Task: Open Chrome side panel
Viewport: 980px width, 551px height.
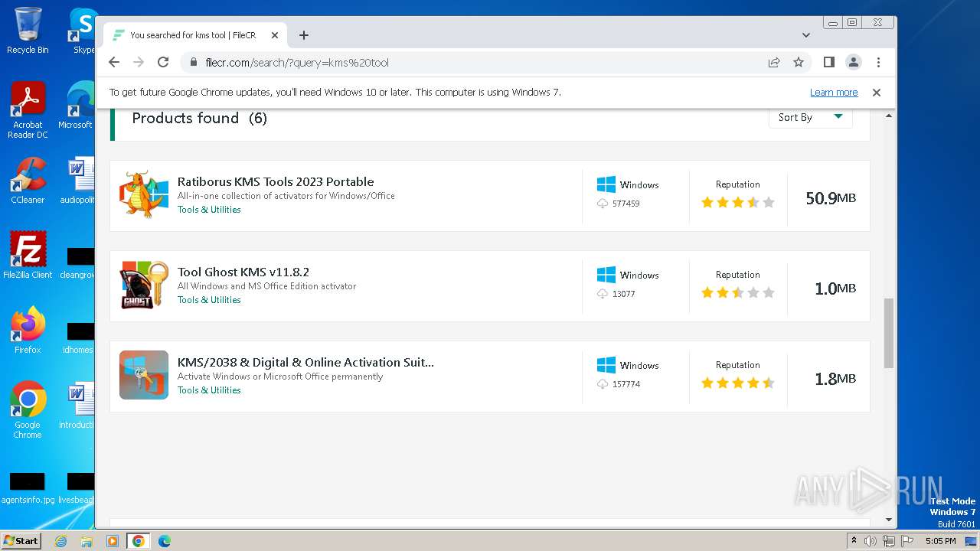Action: coord(828,63)
